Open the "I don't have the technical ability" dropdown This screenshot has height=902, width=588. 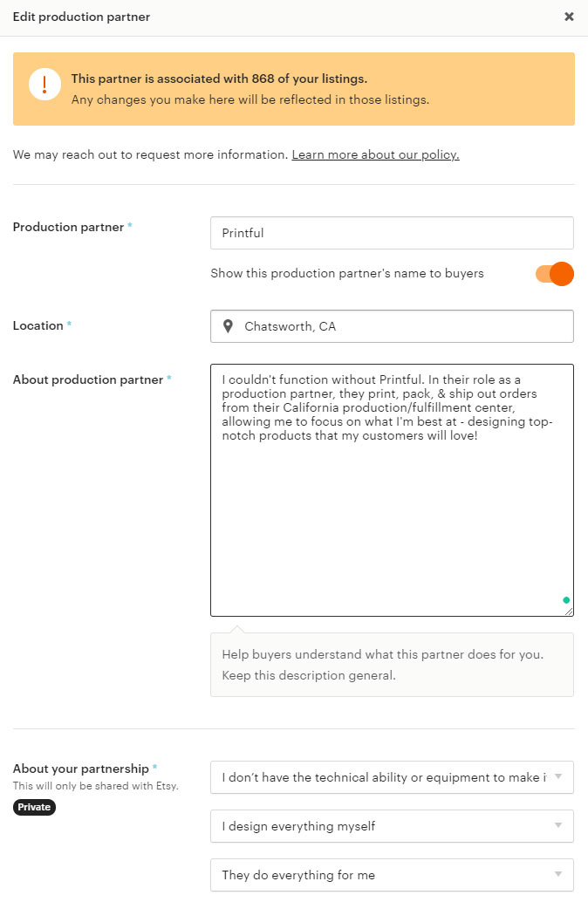click(391, 777)
